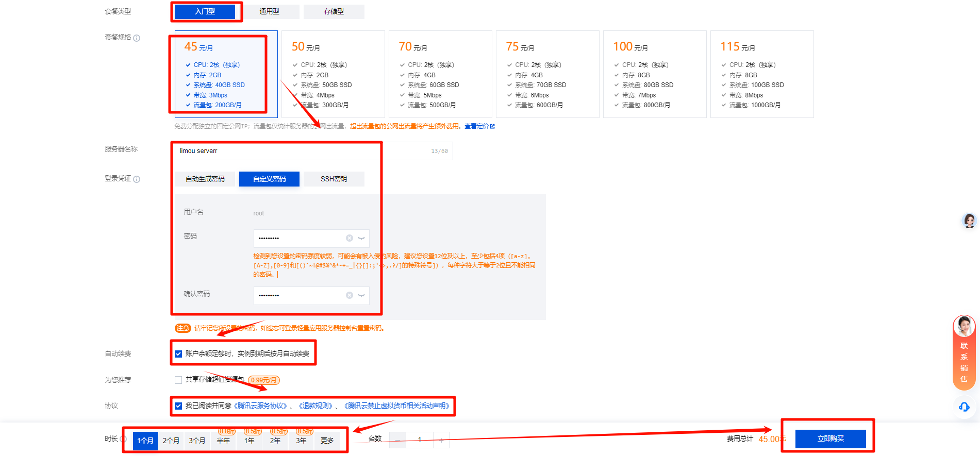980x456 pixels.
Task: Click the 立即购买 button
Action: coord(830,439)
